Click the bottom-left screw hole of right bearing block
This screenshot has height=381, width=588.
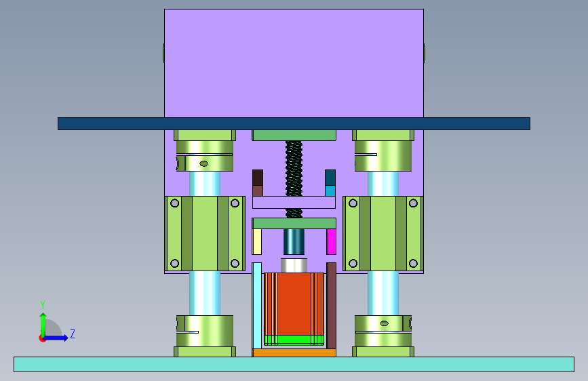click(x=353, y=263)
